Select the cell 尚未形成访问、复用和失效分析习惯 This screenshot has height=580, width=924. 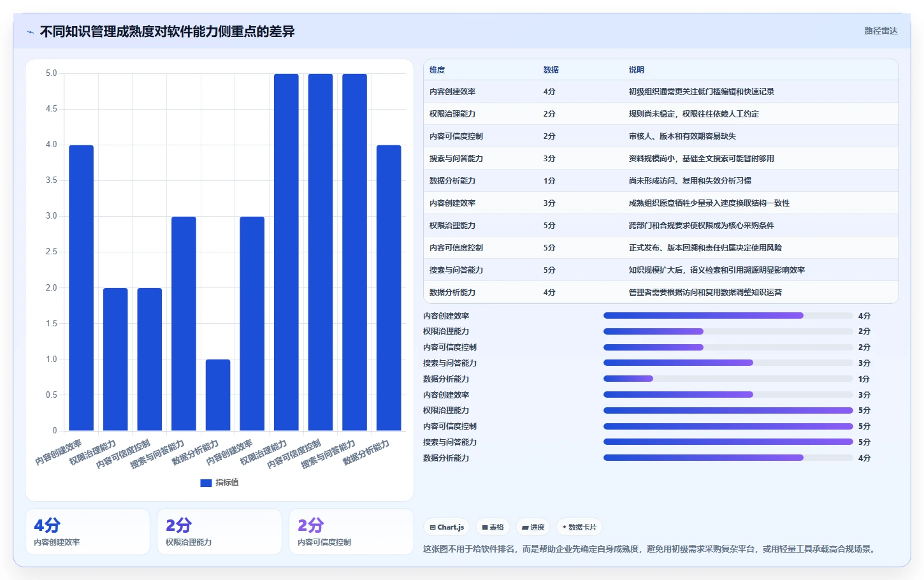click(690, 181)
